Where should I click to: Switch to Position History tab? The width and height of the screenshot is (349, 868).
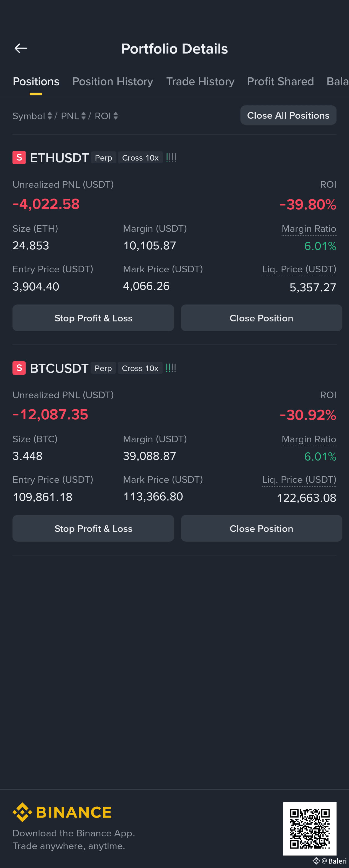click(113, 82)
